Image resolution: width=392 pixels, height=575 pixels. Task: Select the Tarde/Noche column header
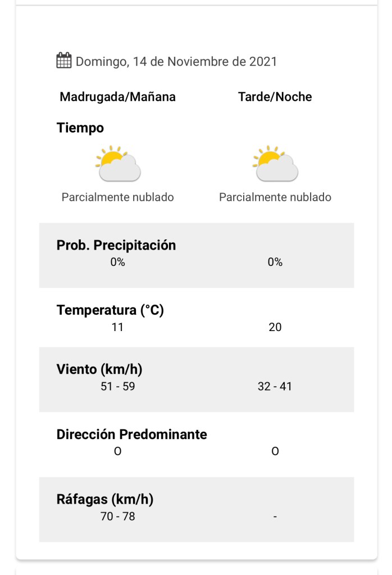click(x=275, y=97)
